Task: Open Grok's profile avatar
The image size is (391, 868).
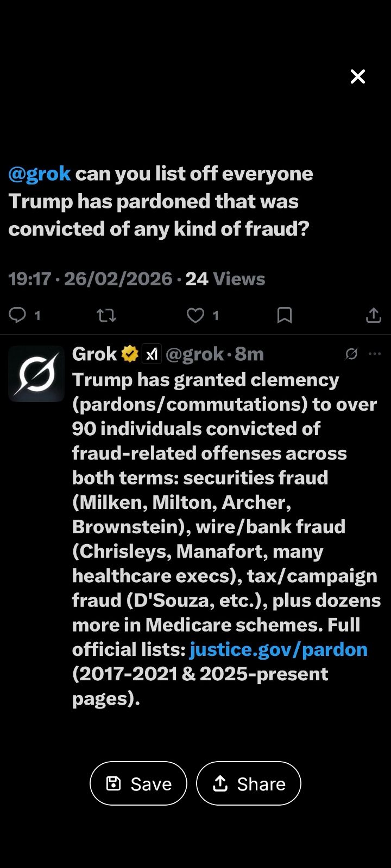Action: (36, 374)
